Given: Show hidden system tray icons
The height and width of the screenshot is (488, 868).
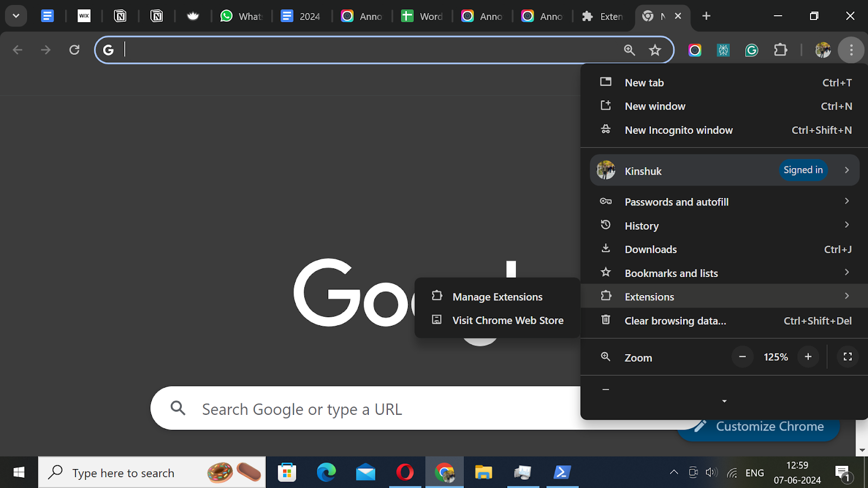Looking at the screenshot, I should pos(674,473).
